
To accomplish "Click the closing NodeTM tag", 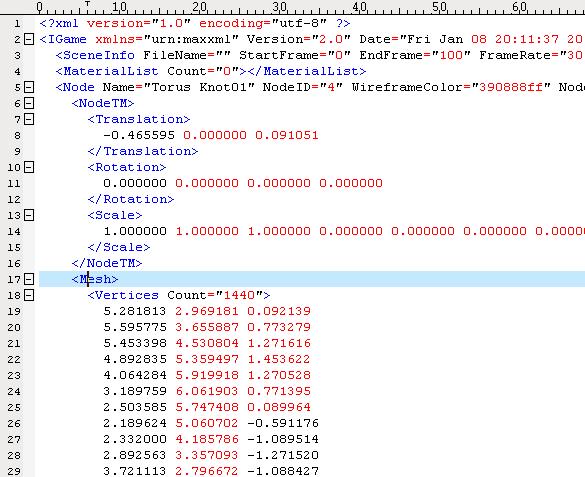I will tap(107, 263).
